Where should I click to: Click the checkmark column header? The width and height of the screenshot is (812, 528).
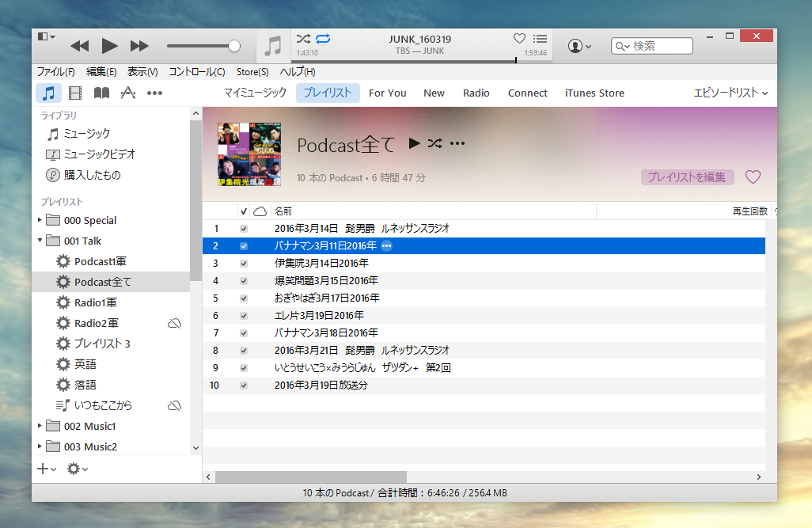244,211
